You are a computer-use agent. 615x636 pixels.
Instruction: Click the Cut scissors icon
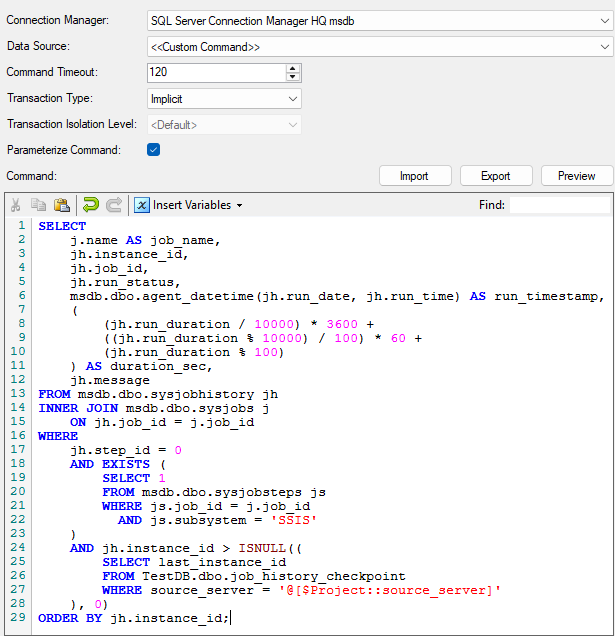15,205
